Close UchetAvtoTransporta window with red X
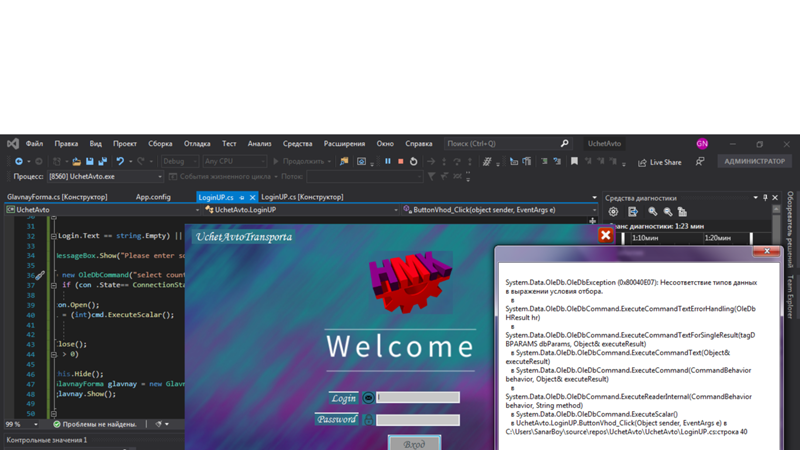This screenshot has height=450, width=800. pyautogui.click(x=605, y=235)
